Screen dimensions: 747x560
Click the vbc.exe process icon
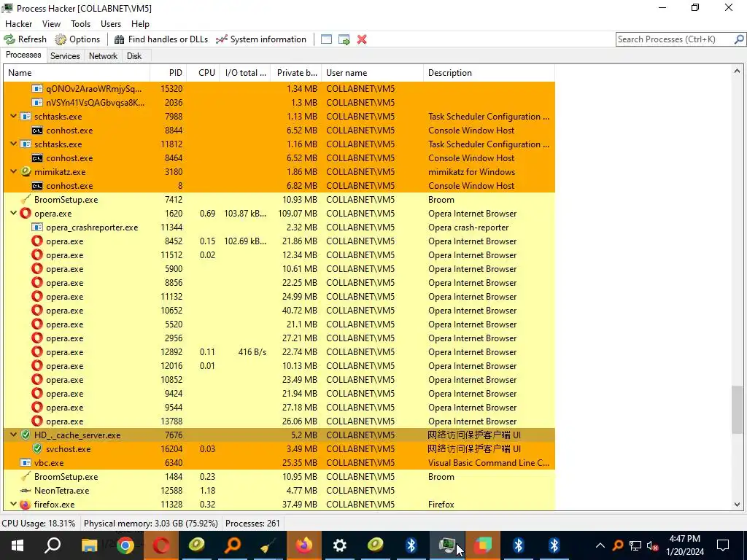coord(26,462)
